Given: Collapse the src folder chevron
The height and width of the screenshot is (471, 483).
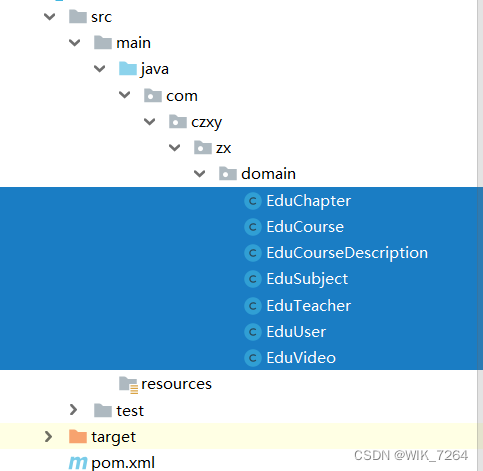Looking at the screenshot, I should (50, 16).
